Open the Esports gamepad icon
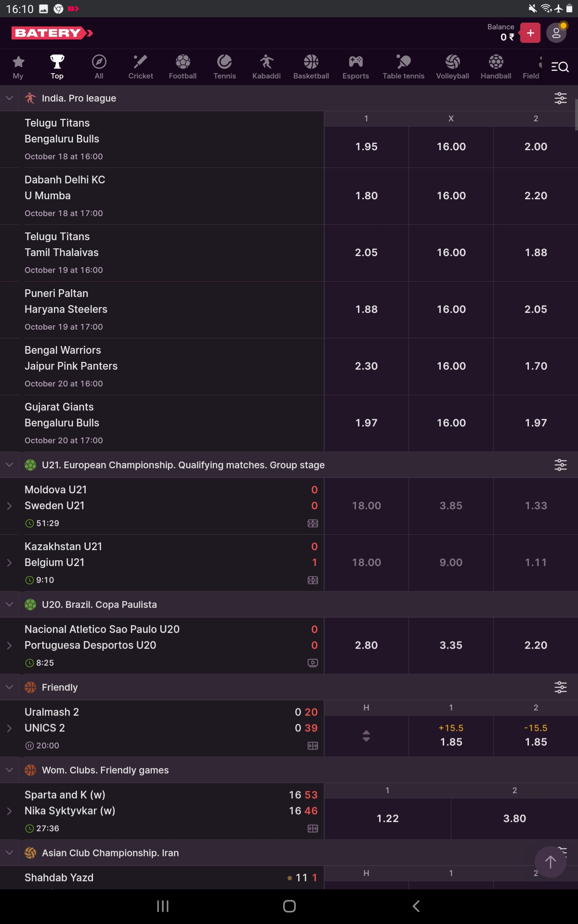 355,66
